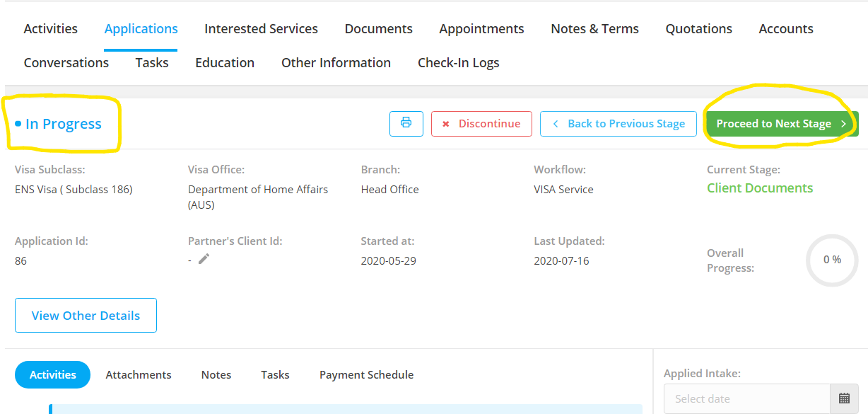
Task: Select the Check-In Logs tab
Action: coord(458,62)
